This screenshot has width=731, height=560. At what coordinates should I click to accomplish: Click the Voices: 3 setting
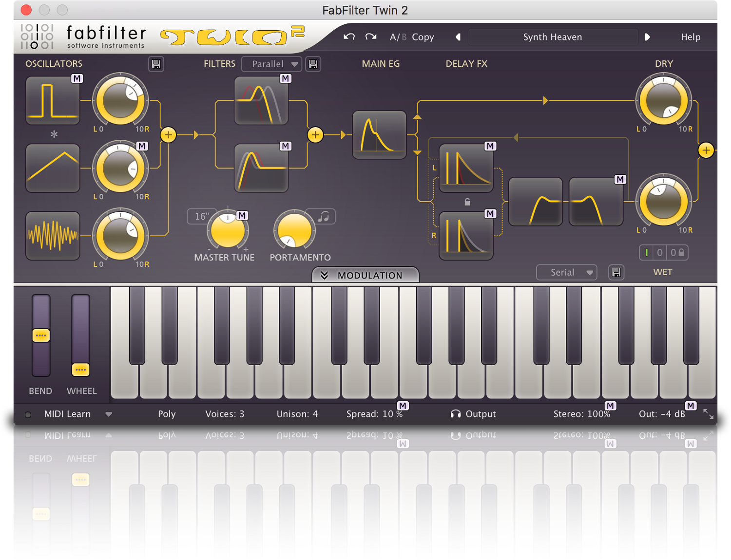[225, 414]
